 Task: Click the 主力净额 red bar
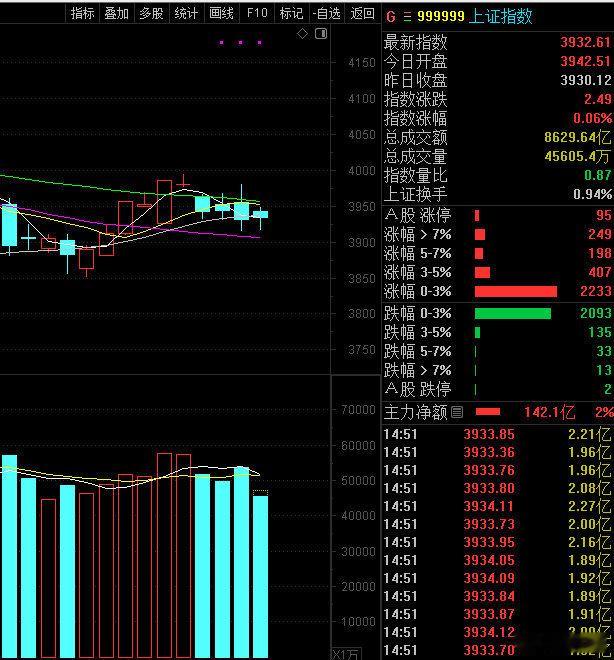488,412
